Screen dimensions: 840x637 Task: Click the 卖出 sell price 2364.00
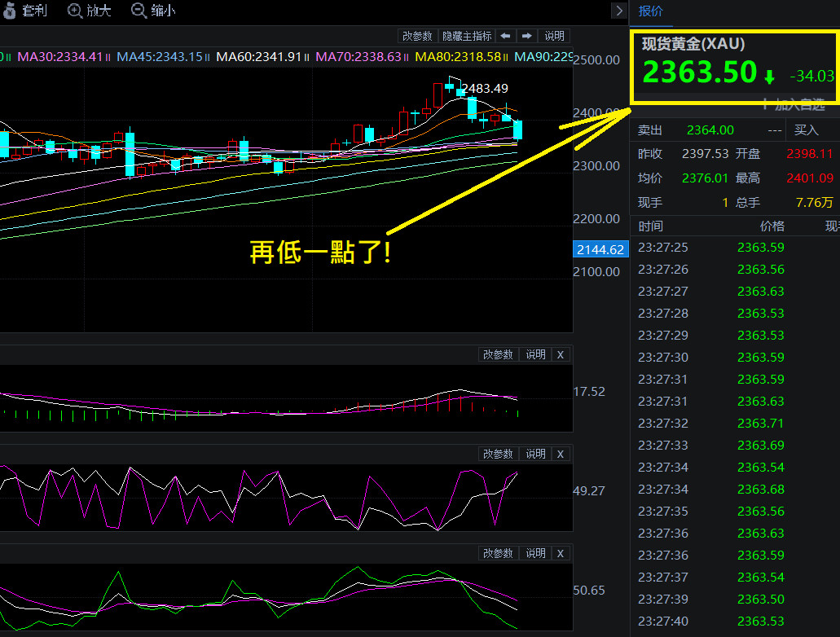710,130
